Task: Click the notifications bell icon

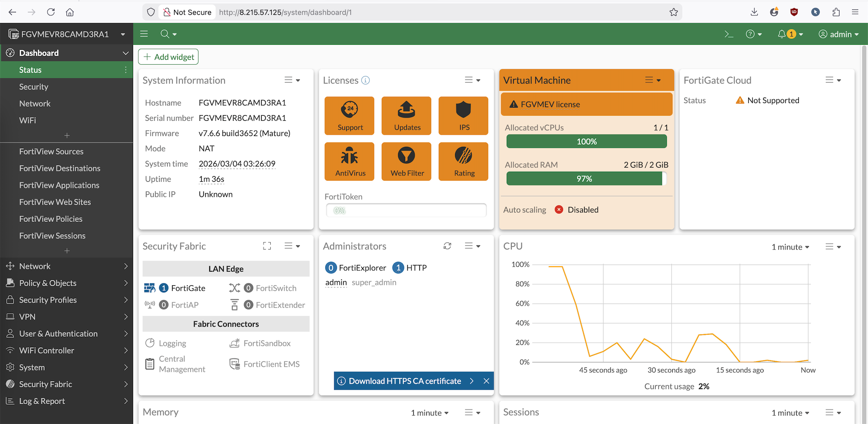Action: pyautogui.click(x=782, y=34)
